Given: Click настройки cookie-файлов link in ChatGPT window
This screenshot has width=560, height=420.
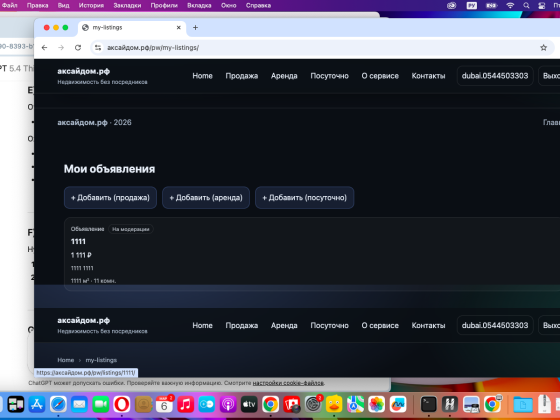Looking at the screenshot, I should 288,383.
